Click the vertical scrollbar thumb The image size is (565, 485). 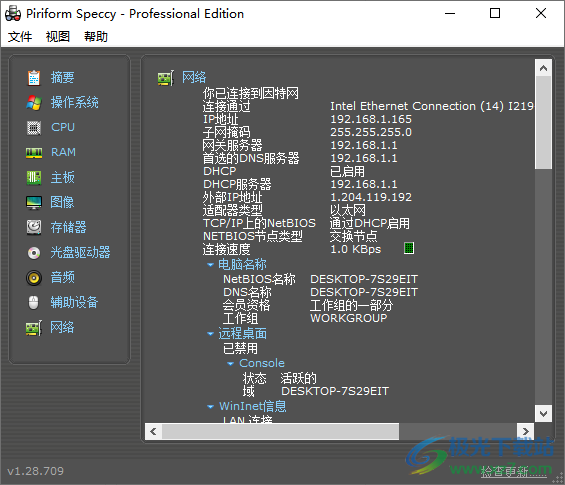543,123
